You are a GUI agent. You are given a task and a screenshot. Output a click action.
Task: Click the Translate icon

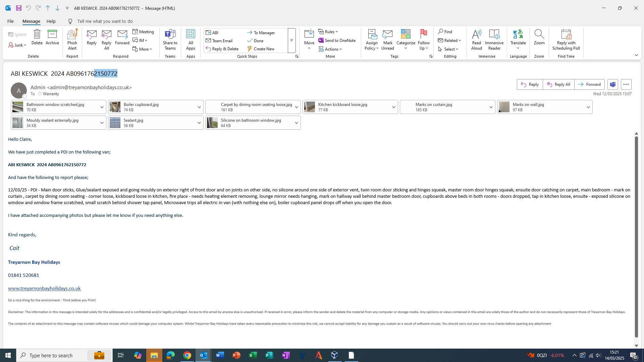click(x=518, y=34)
